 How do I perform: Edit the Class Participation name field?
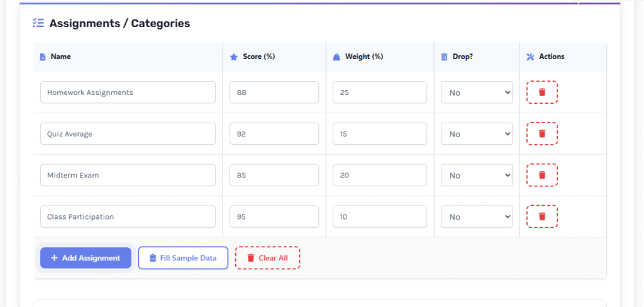point(128,216)
